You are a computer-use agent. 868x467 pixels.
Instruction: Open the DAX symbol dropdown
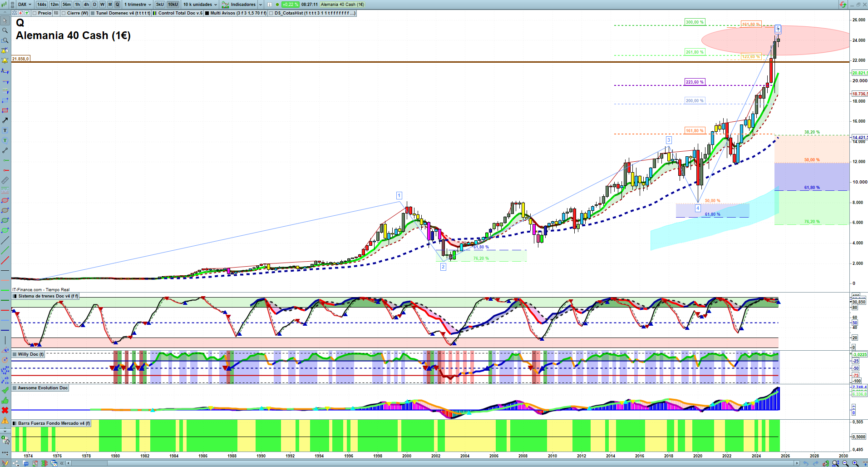click(x=25, y=5)
